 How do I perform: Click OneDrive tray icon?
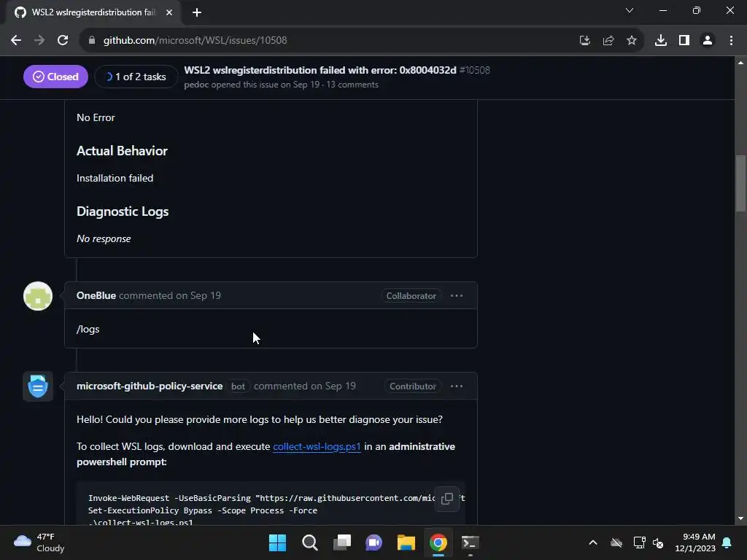[x=616, y=542]
